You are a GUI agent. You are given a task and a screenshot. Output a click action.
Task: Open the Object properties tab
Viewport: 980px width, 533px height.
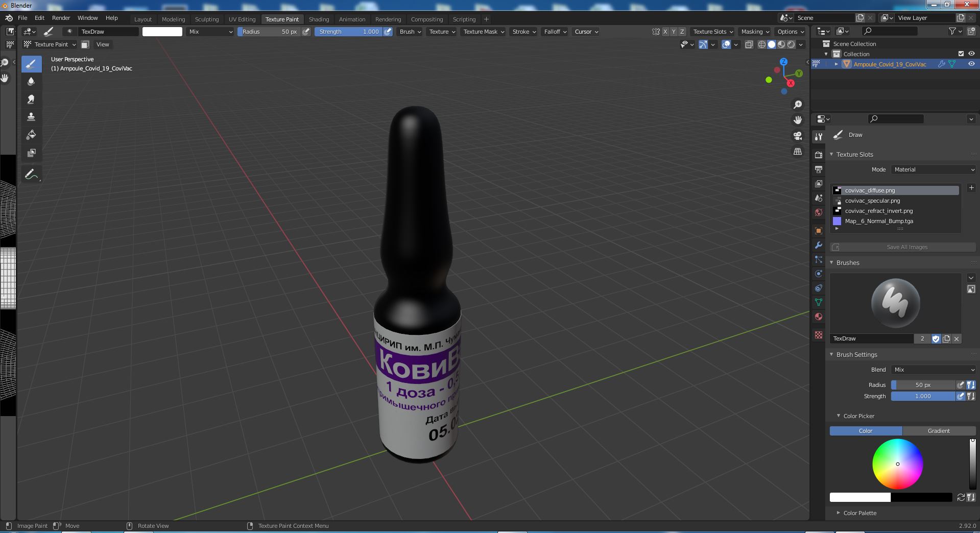(x=819, y=231)
